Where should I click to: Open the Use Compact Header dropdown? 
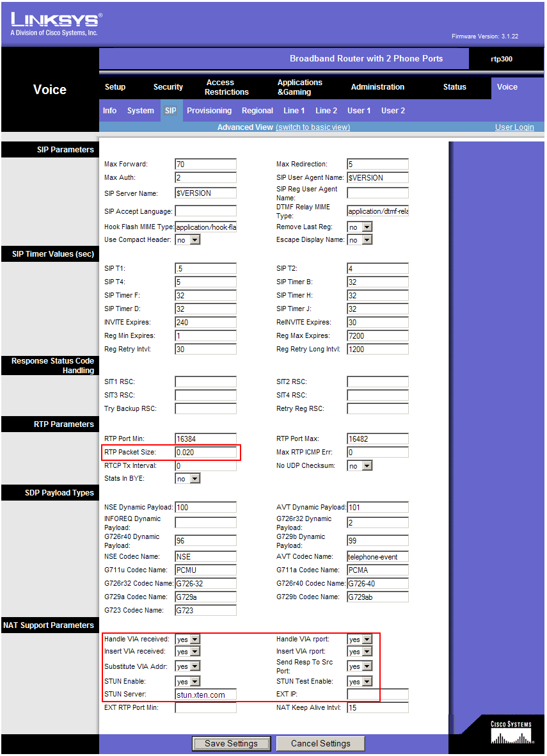[x=187, y=239]
